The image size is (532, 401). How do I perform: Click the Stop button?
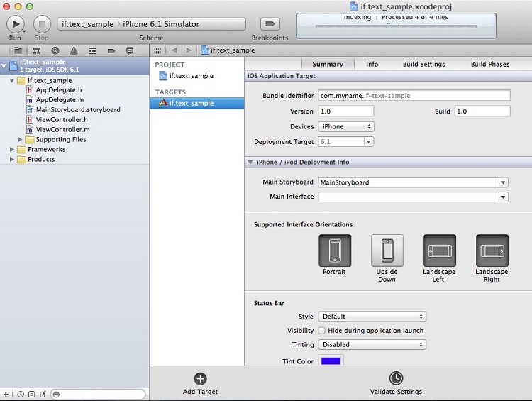click(42, 24)
